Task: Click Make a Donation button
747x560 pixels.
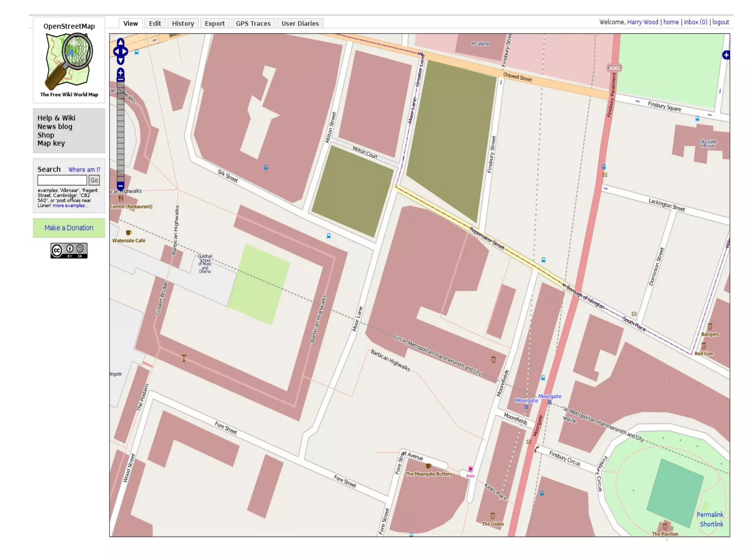Action: tap(69, 228)
